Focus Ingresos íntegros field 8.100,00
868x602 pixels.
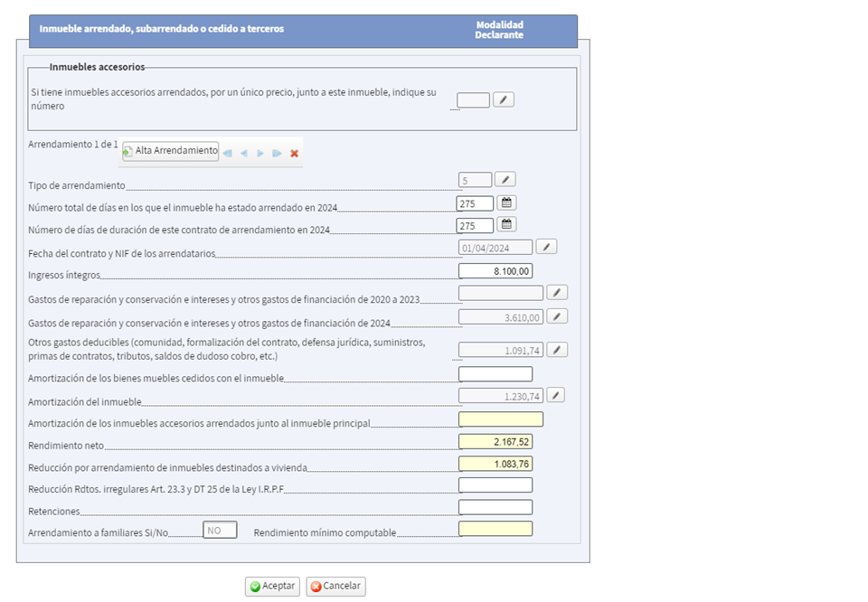(x=495, y=271)
